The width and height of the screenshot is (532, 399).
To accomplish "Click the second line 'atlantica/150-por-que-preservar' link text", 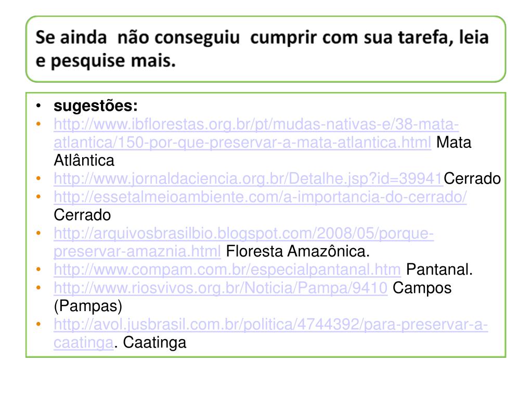I will (242, 143).
